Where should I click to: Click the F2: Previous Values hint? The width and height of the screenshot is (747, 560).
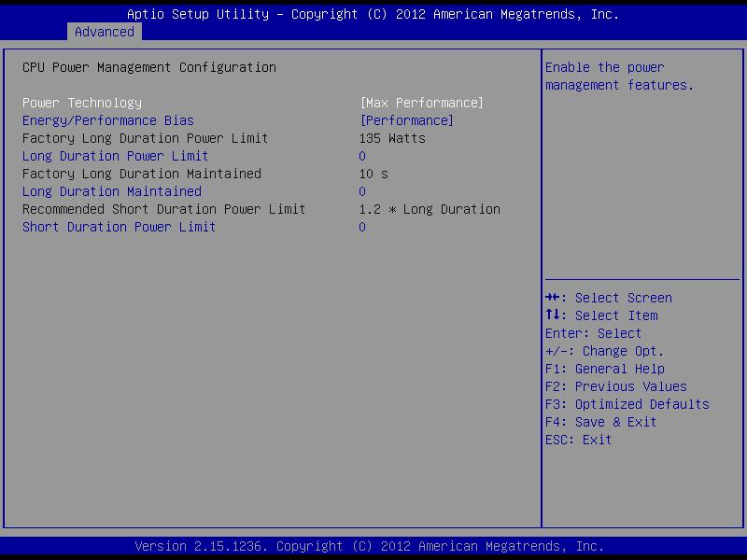(616, 386)
